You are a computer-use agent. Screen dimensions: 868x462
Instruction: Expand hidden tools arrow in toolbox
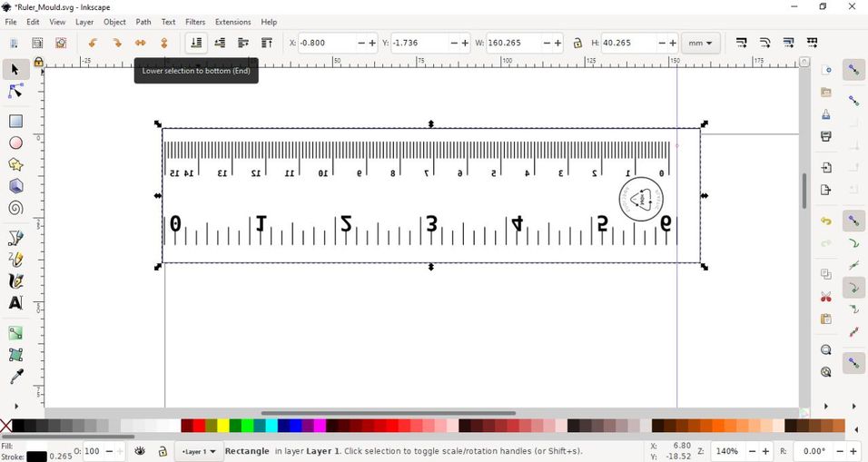16,406
